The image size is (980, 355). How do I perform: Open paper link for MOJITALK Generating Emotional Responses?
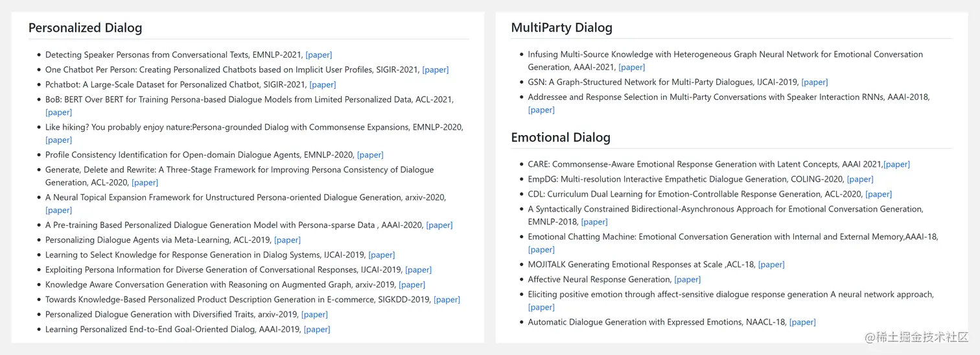[x=771, y=265]
